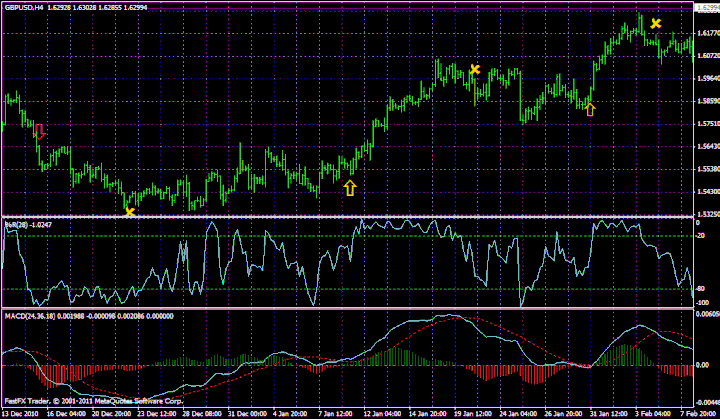Click the 1.5538 price axis label

click(x=708, y=169)
